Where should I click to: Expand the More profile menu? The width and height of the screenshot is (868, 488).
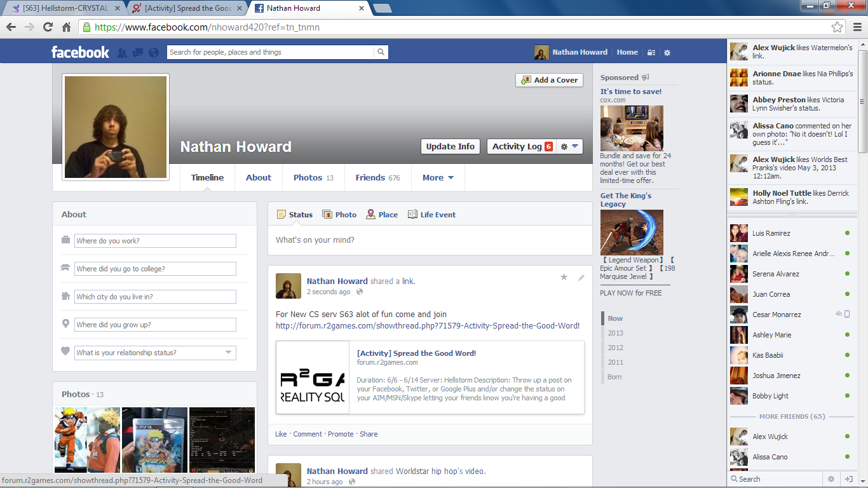[x=438, y=178]
